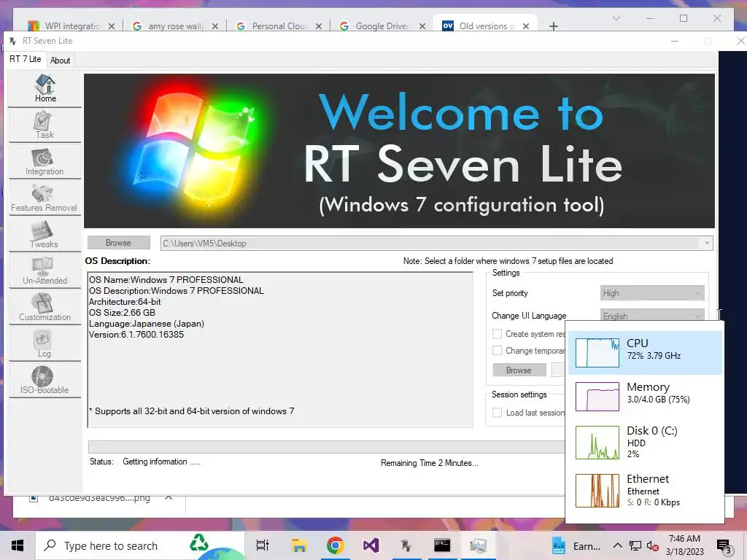
Task: Enable Create system restore checkbox
Action: (497, 334)
